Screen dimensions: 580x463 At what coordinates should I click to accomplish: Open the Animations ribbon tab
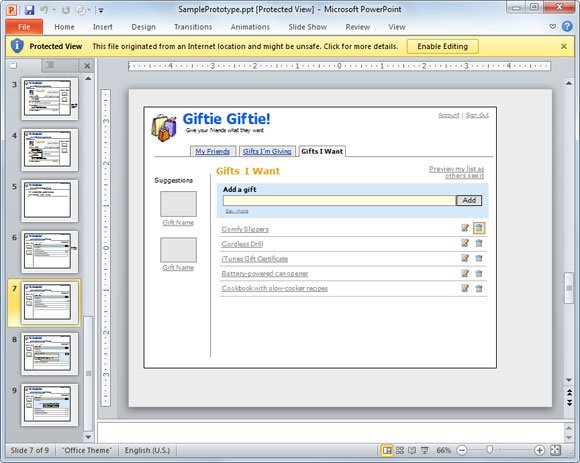(250, 27)
